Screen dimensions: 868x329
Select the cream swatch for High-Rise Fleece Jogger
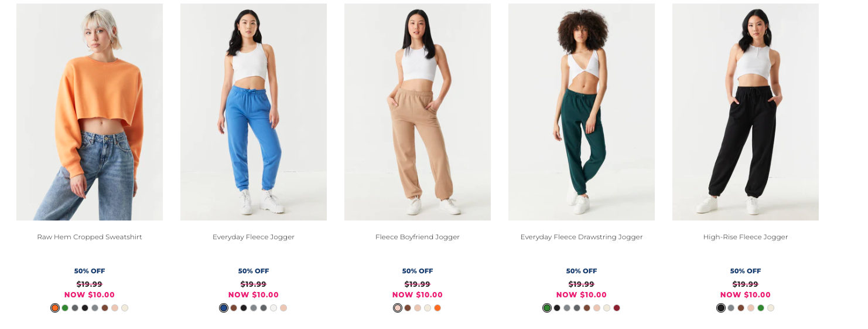(771, 308)
